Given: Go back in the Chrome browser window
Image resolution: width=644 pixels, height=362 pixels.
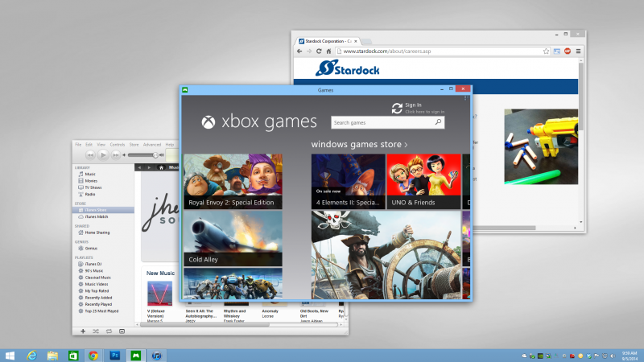Looking at the screenshot, I should (x=299, y=51).
